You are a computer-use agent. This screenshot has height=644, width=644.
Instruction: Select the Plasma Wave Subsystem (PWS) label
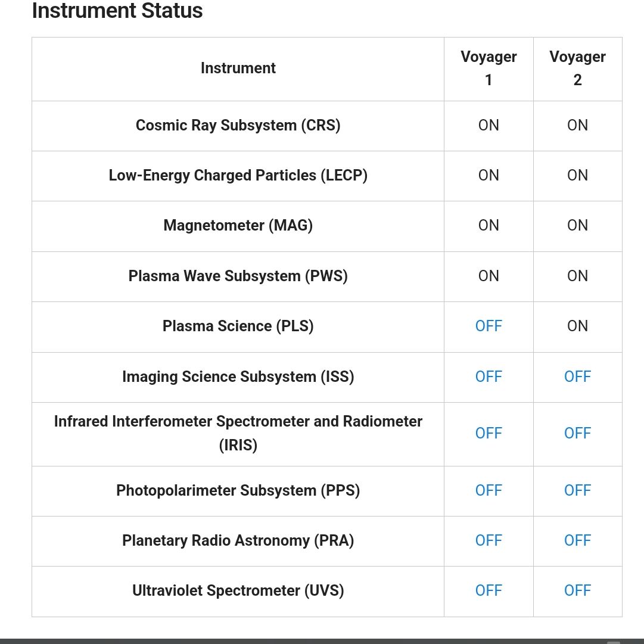point(238,276)
